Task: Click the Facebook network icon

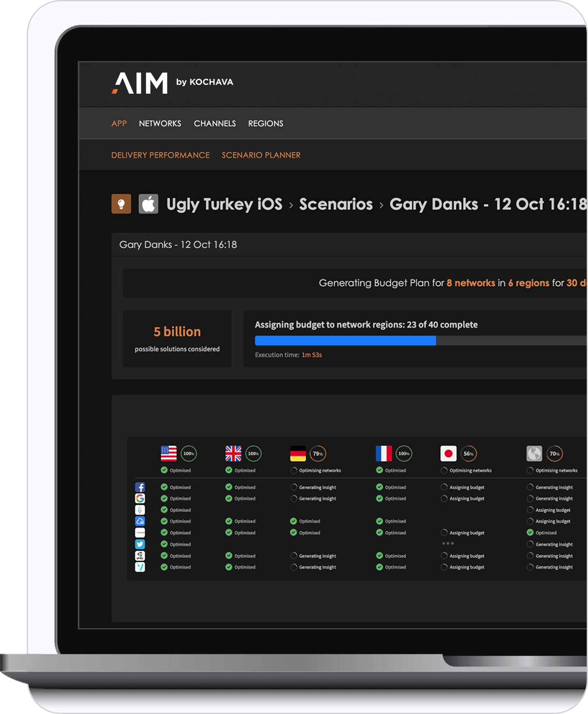Action: [x=140, y=487]
